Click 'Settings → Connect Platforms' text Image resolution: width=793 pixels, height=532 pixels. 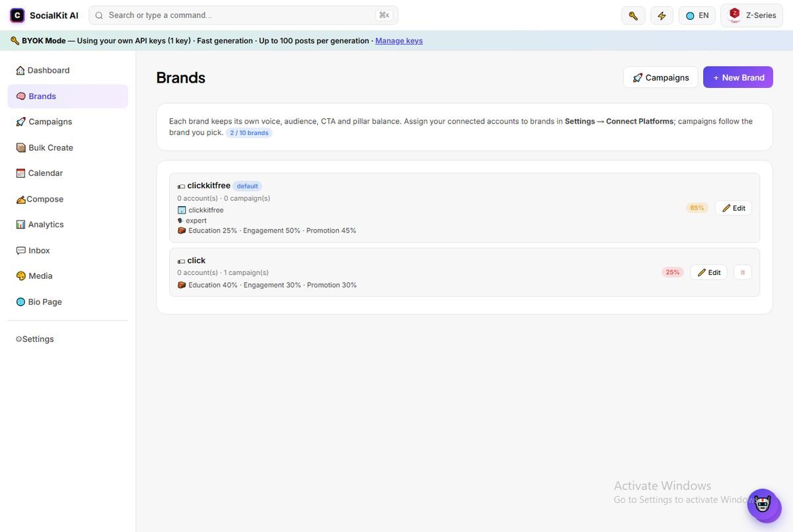pyautogui.click(x=619, y=122)
